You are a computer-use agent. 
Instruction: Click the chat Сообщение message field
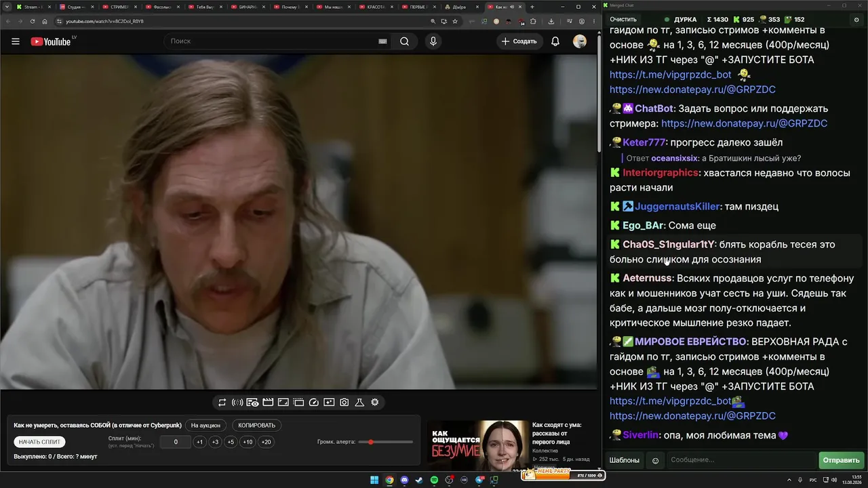741,460
